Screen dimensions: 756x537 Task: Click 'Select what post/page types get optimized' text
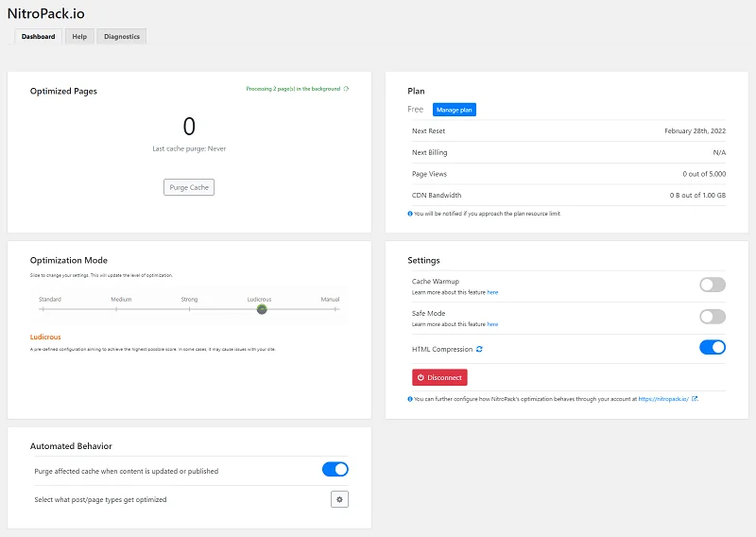click(x=100, y=499)
